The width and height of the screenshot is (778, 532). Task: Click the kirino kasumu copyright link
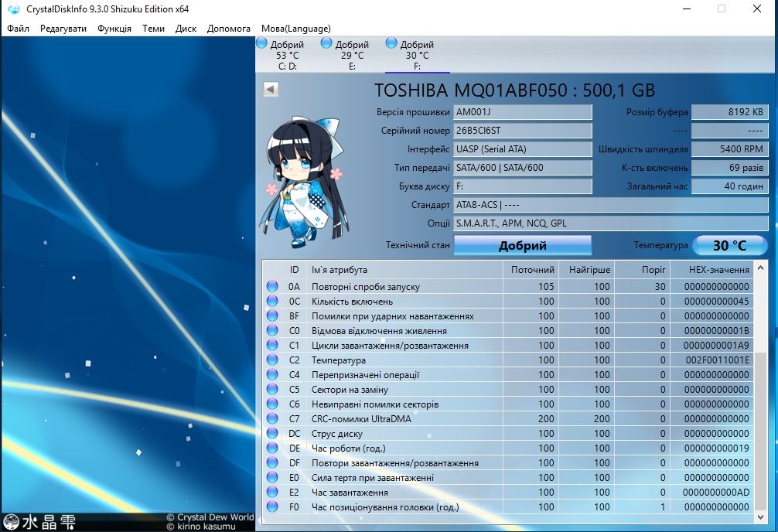tap(201, 526)
